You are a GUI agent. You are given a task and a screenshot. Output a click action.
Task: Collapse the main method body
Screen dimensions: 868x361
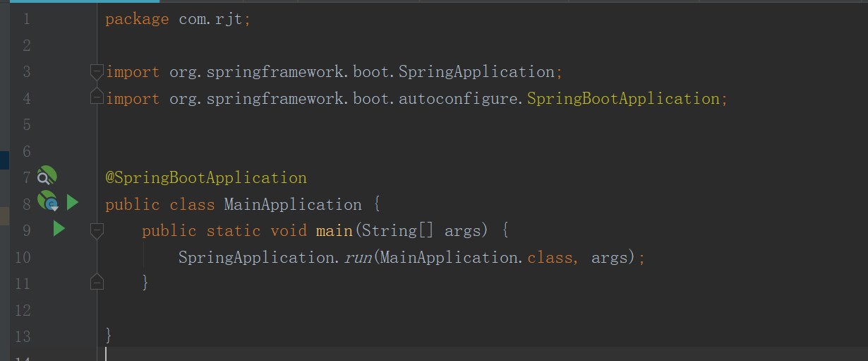pos(97,230)
